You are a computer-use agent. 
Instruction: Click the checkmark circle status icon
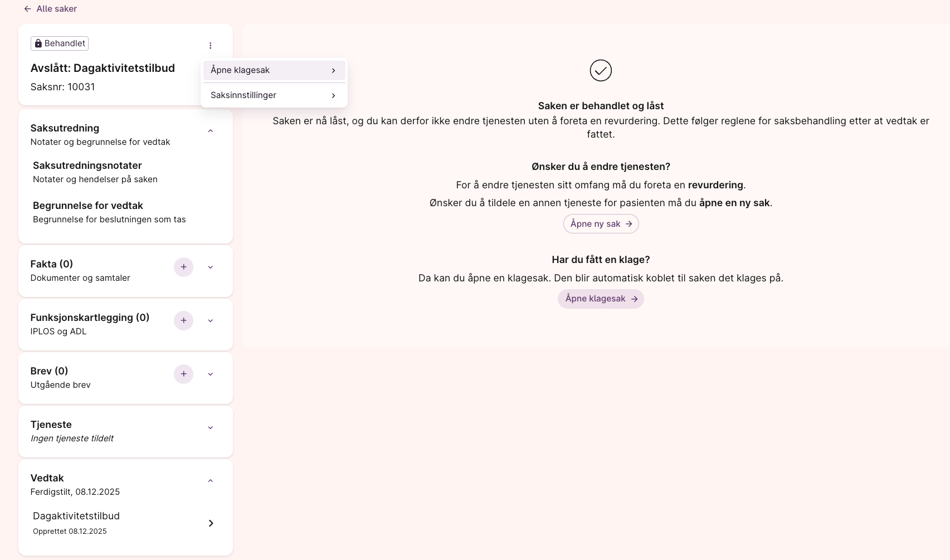tap(601, 71)
